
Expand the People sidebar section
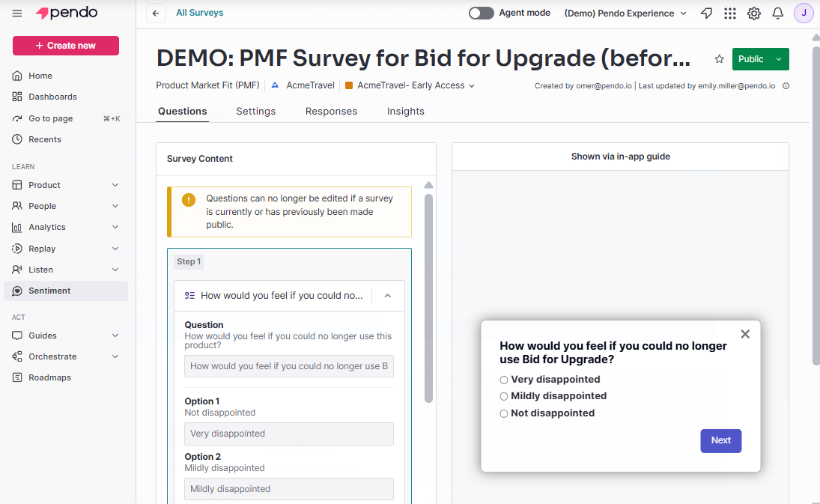pos(115,206)
